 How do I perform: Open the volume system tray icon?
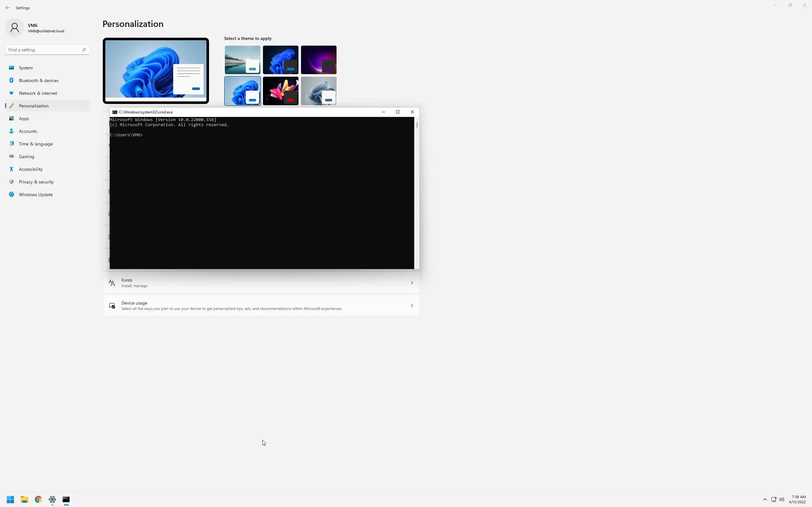[782, 500]
